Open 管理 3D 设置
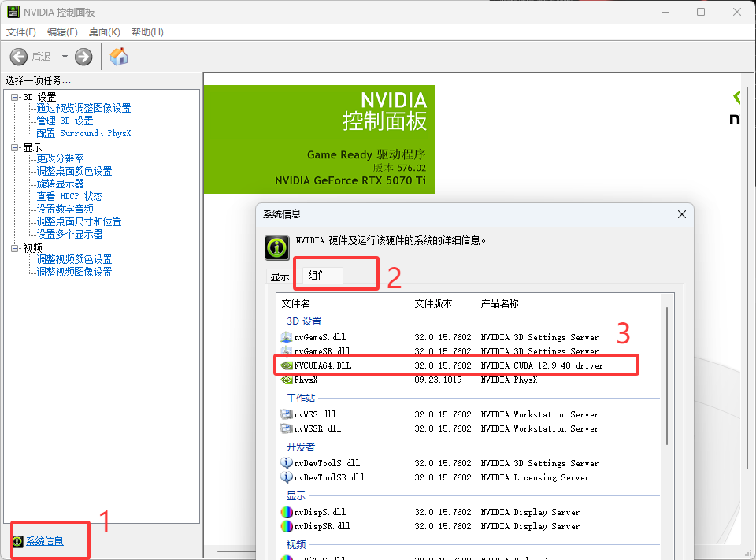 tap(65, 121)
